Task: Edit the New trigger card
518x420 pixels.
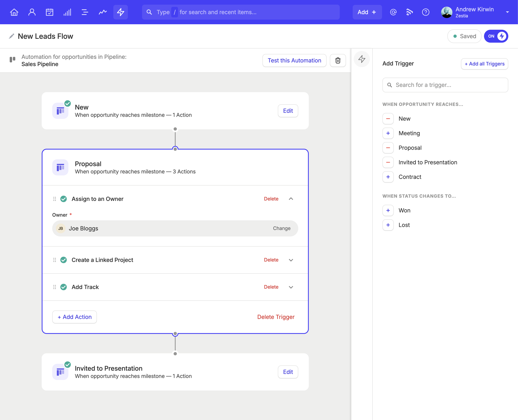Action: 288,111
